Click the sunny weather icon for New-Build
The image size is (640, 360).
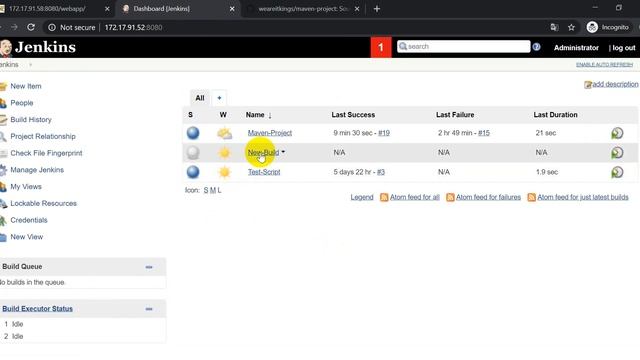[224, 153]
